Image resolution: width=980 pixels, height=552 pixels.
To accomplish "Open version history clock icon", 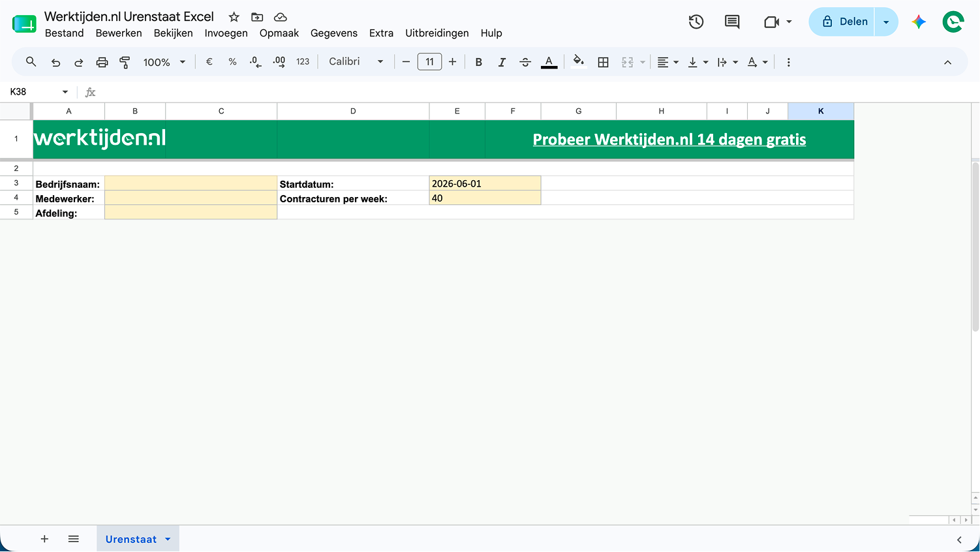I will [x=696, y=22].
